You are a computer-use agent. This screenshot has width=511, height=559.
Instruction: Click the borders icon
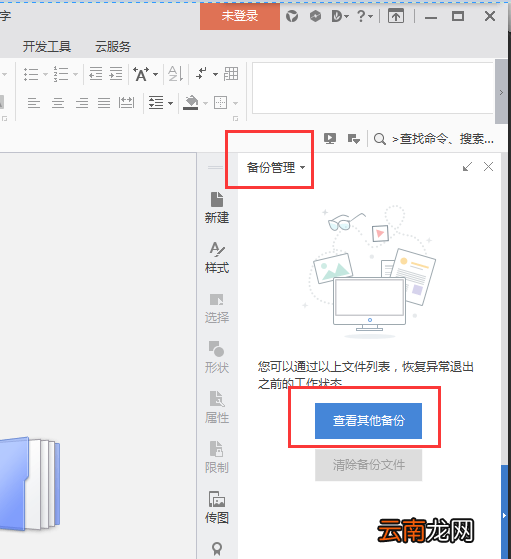220,103
